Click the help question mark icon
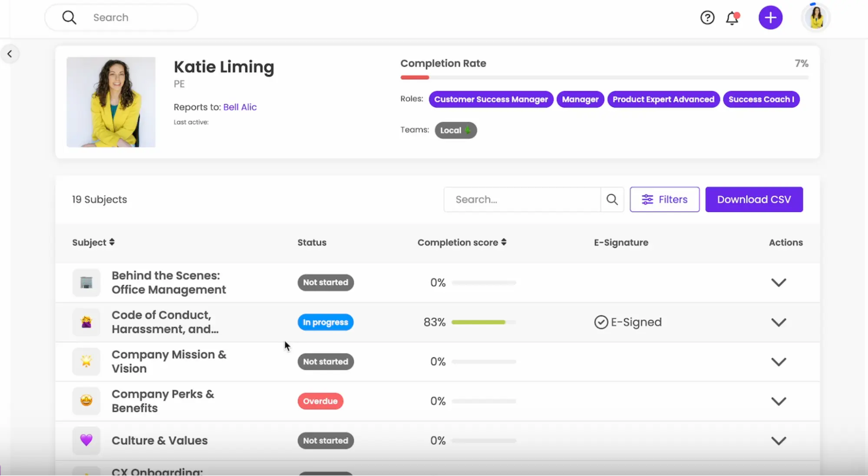868x476 pixels. (707, 17)
